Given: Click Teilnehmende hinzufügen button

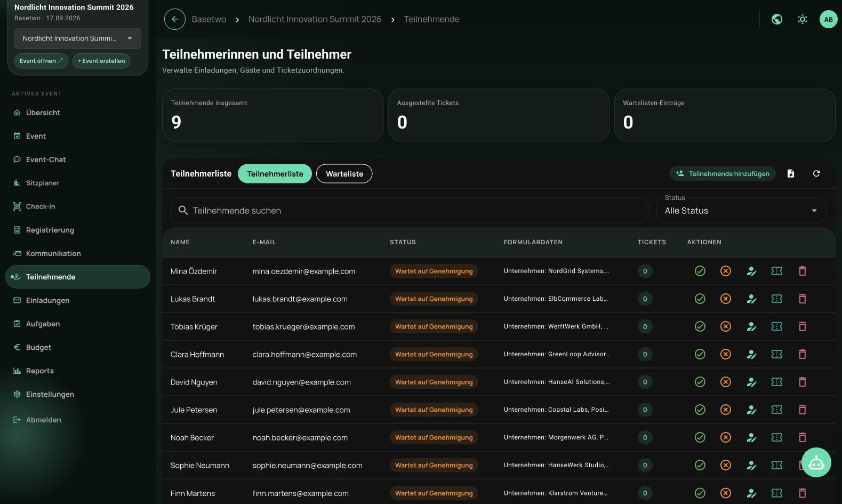Looking at the screenshot, I should point(723,173).
